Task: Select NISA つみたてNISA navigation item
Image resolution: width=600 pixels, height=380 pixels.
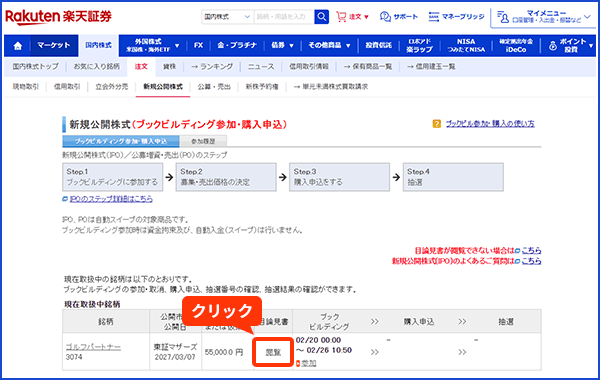Action: pos(466,46)
